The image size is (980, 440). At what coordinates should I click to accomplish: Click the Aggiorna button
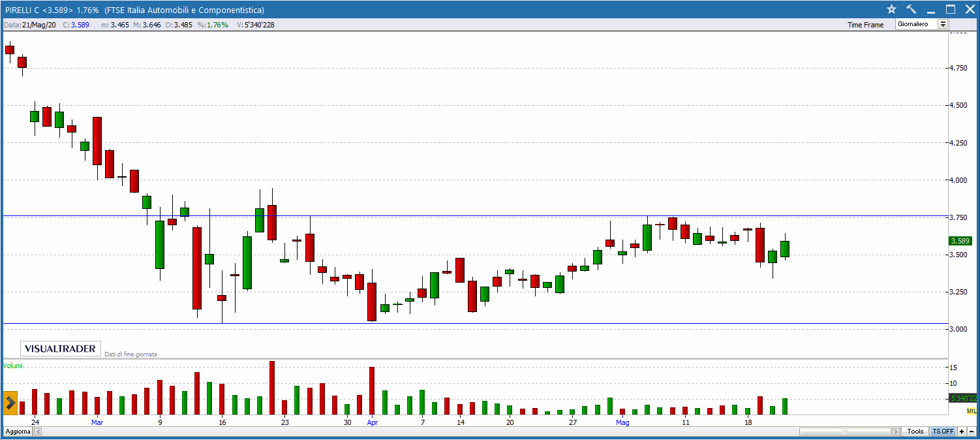click(x=18, y=432)
